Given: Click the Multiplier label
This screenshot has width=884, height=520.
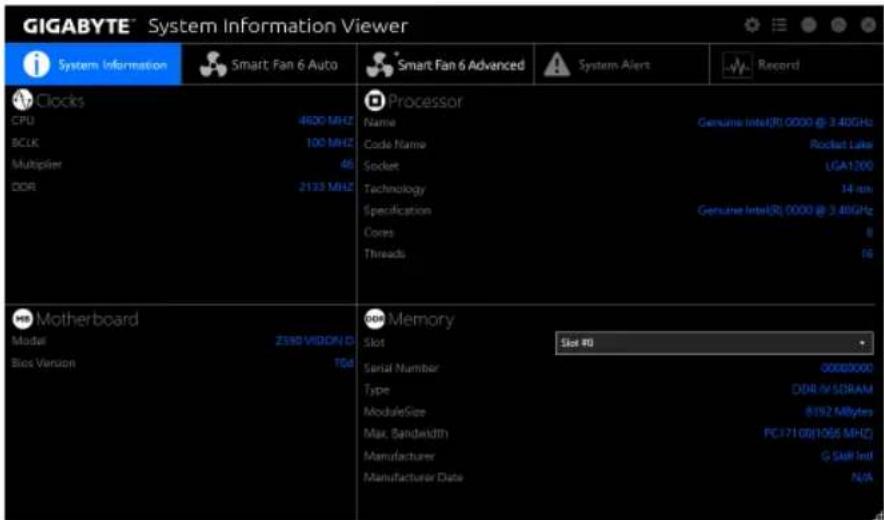Looking at the screenshot, I should (x=37, y=165).
